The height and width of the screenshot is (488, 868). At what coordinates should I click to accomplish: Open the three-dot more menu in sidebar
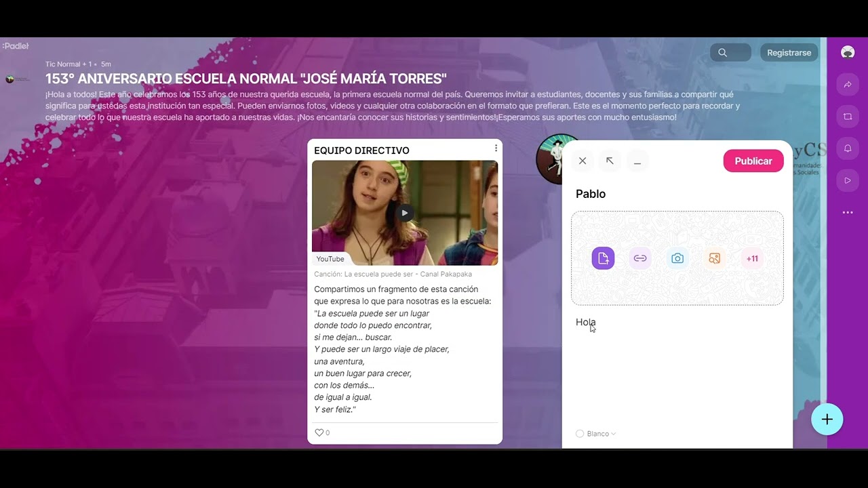tap(848, 212)
